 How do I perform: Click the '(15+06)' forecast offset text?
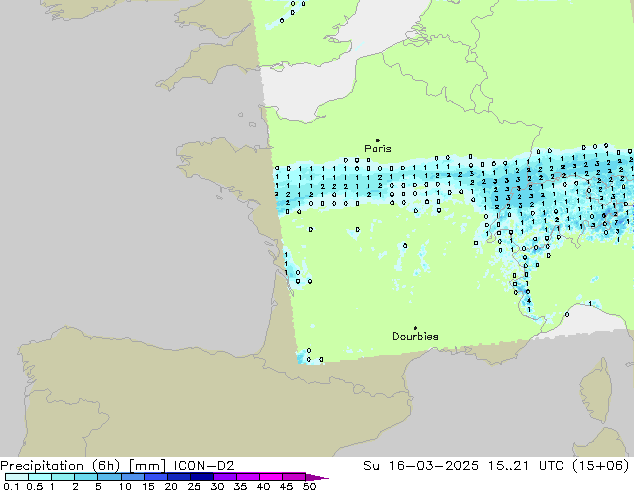[x=602, y=466]
